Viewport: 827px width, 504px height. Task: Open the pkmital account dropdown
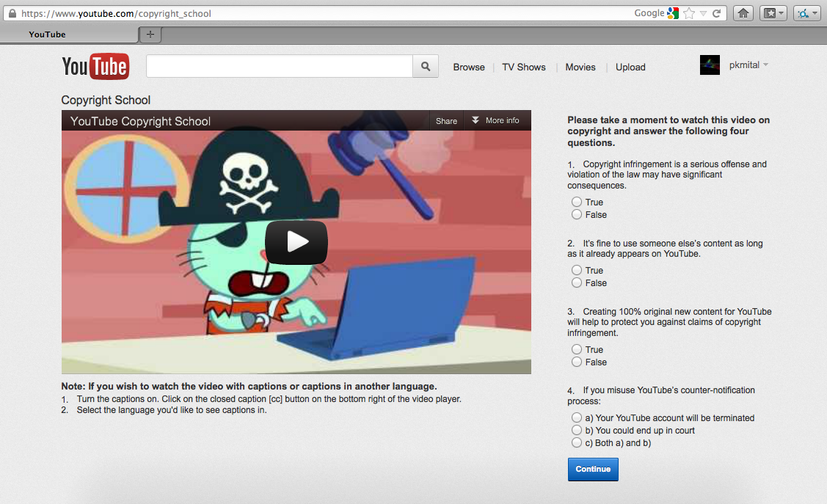[x=765, y=65]
